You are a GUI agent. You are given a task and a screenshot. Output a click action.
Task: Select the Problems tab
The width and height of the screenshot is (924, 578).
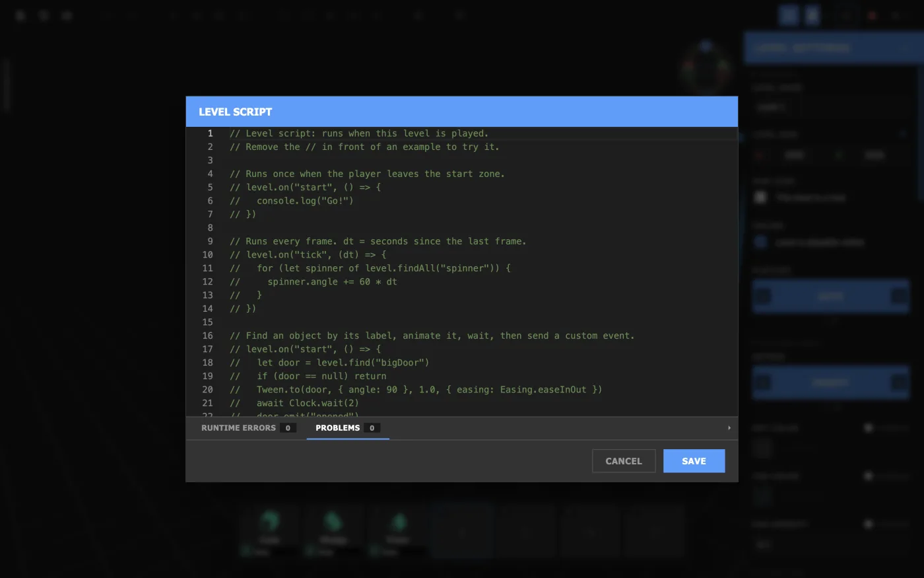coord(348,428)
